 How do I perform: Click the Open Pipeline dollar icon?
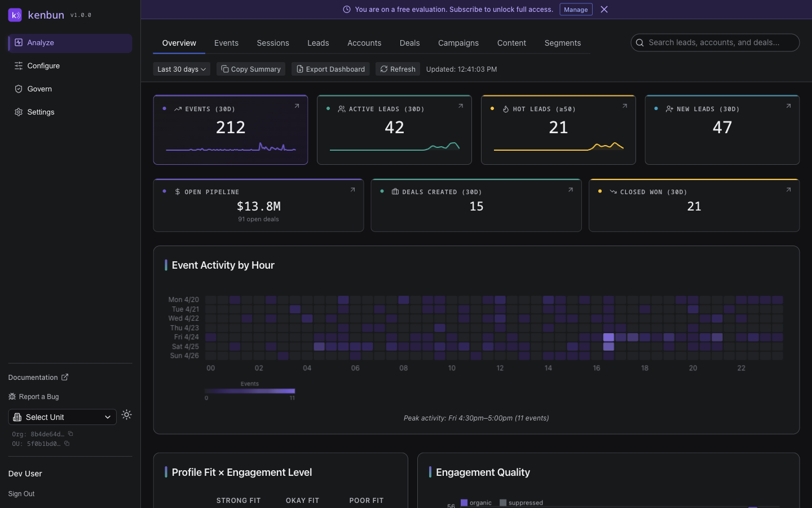(178, 192)
